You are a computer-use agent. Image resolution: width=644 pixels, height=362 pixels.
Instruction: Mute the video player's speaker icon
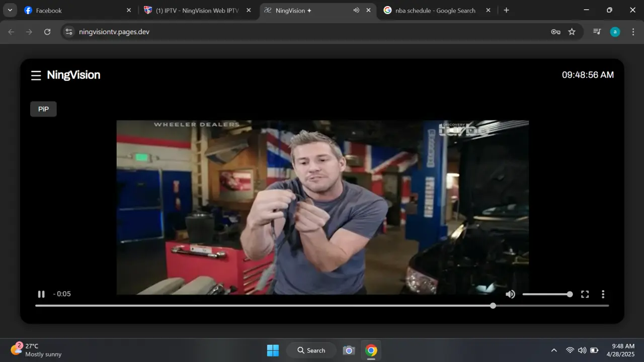[510, 294]
